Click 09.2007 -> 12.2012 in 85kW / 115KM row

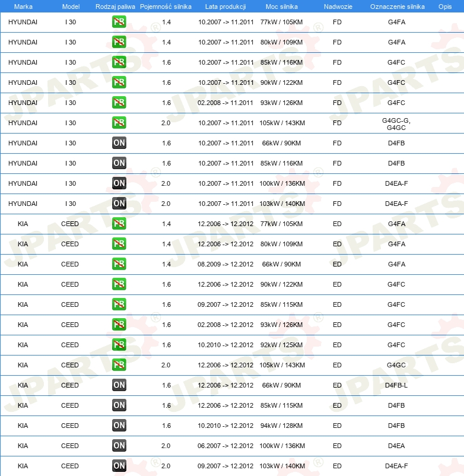coord(225,304)
